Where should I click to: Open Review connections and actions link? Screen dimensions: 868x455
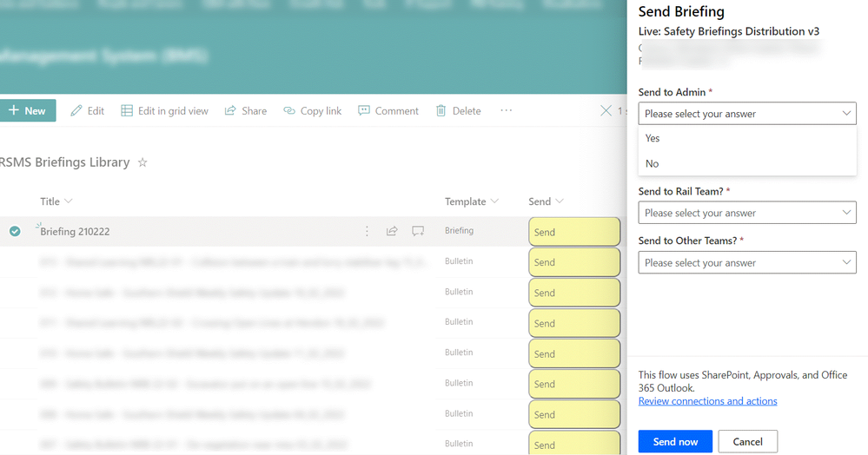click(707, 401)
